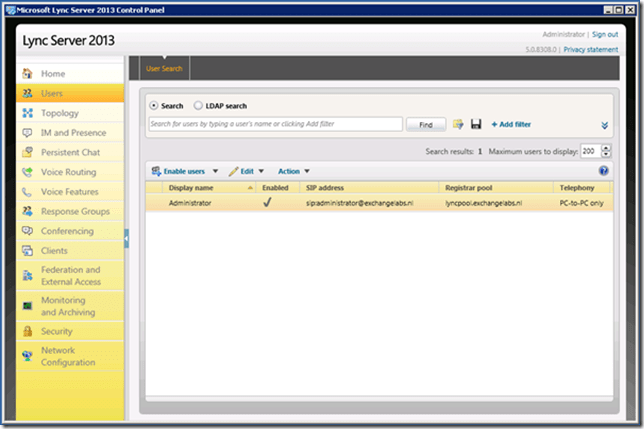Click the Find button

point(425,124)
